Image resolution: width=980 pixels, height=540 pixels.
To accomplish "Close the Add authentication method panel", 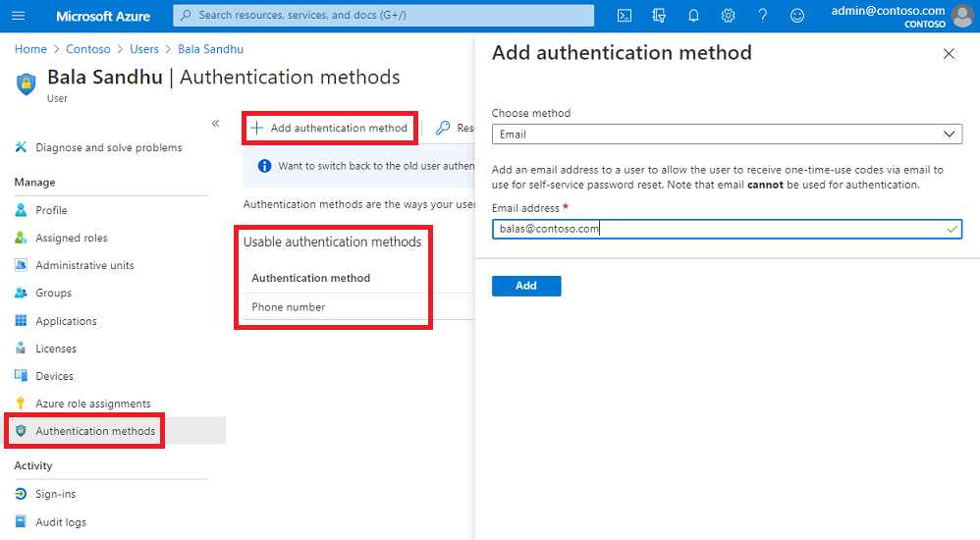I will click(x=949, y=54).
